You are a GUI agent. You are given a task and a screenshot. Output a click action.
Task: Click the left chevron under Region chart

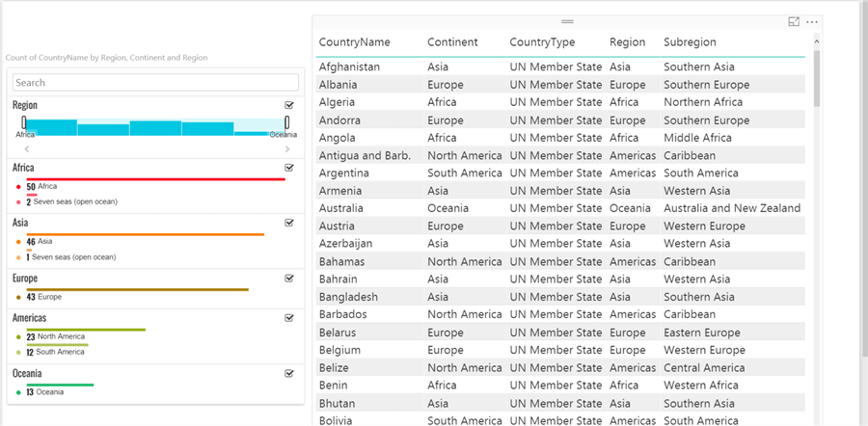tap(27, 148)
